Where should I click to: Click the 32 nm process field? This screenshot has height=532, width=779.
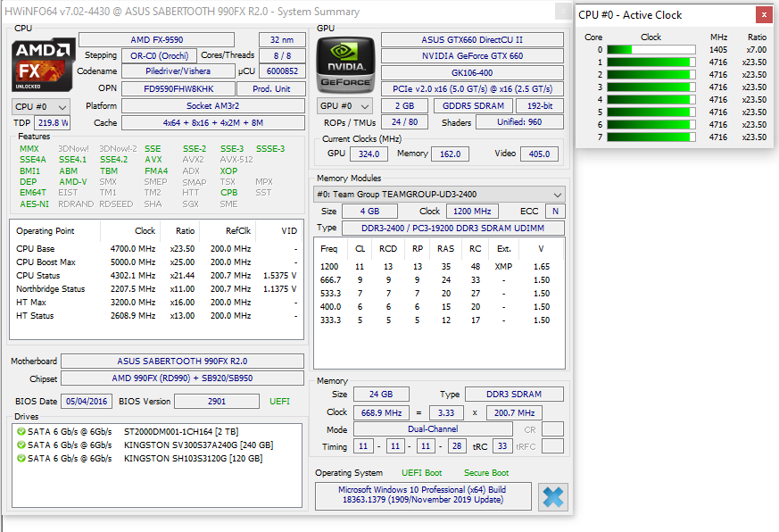click(x=282, y=40)
